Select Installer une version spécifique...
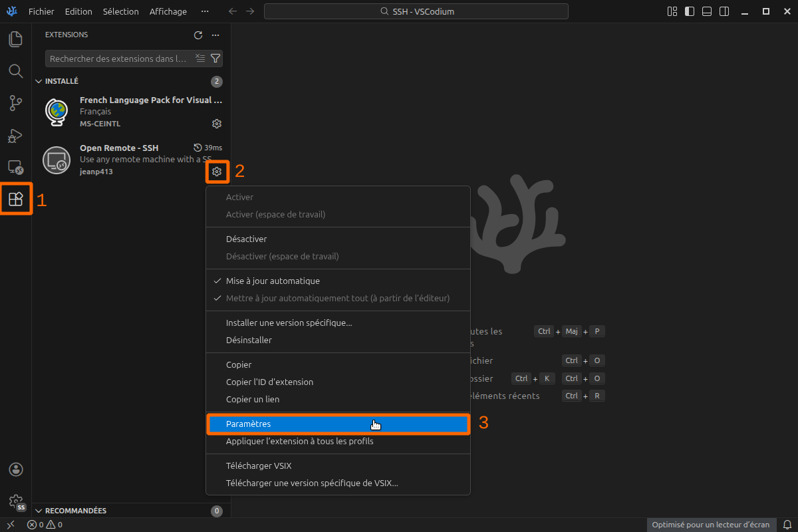Image resolution: width=798 pixels, height=532 pixels. (338, 323)
